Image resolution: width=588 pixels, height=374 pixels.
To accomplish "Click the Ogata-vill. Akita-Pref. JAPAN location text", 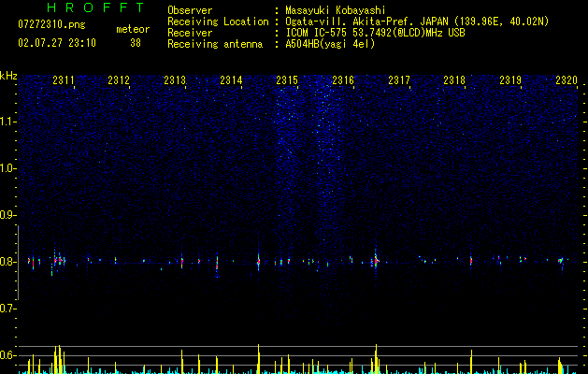I will pos(417,22).
